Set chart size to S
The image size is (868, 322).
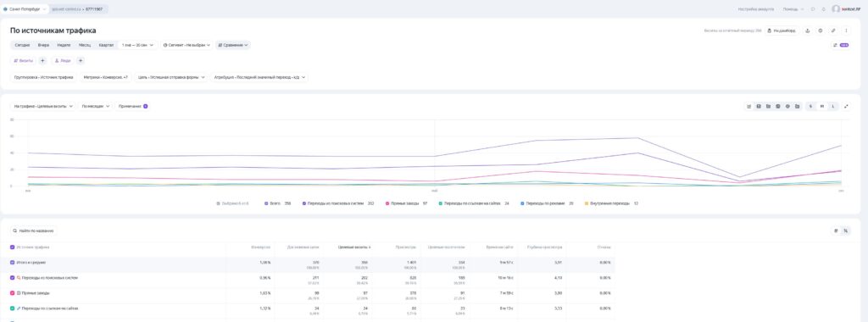pyautogui.click(x=810, y=106)
